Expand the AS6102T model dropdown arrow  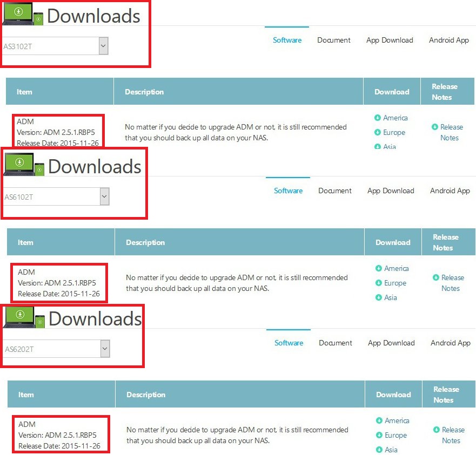point(104,196)
